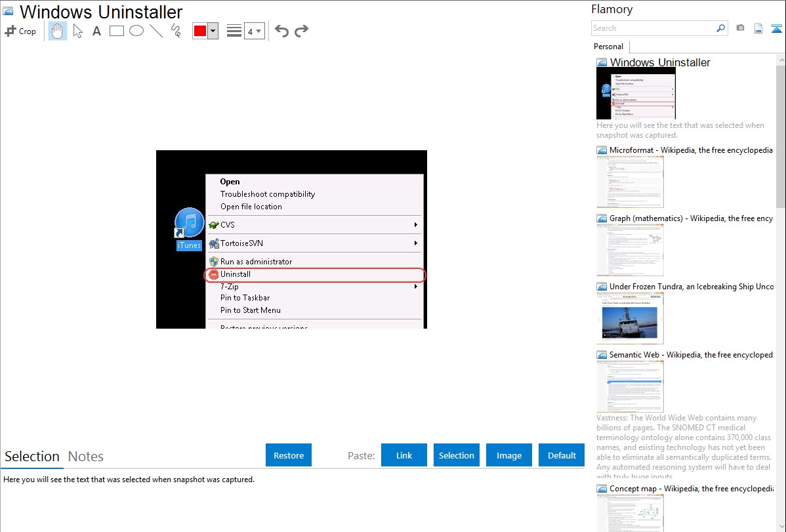Switch to the Personal tab
The width and height of the screenshot is (786, 532).
609,47
